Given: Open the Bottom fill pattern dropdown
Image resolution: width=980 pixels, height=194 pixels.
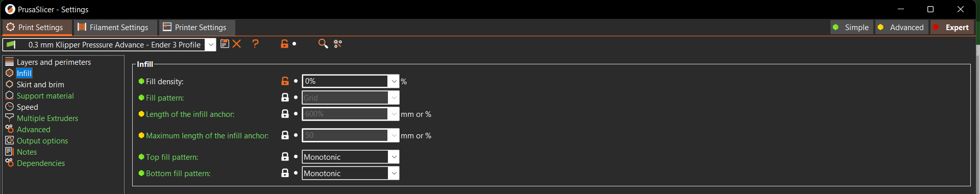Looking at the screenshot, I should coord(394,173).
